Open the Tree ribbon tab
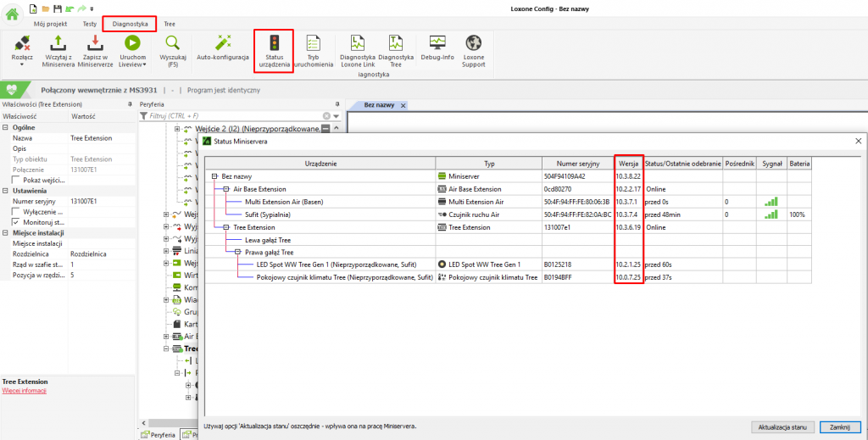 [170, 25]
